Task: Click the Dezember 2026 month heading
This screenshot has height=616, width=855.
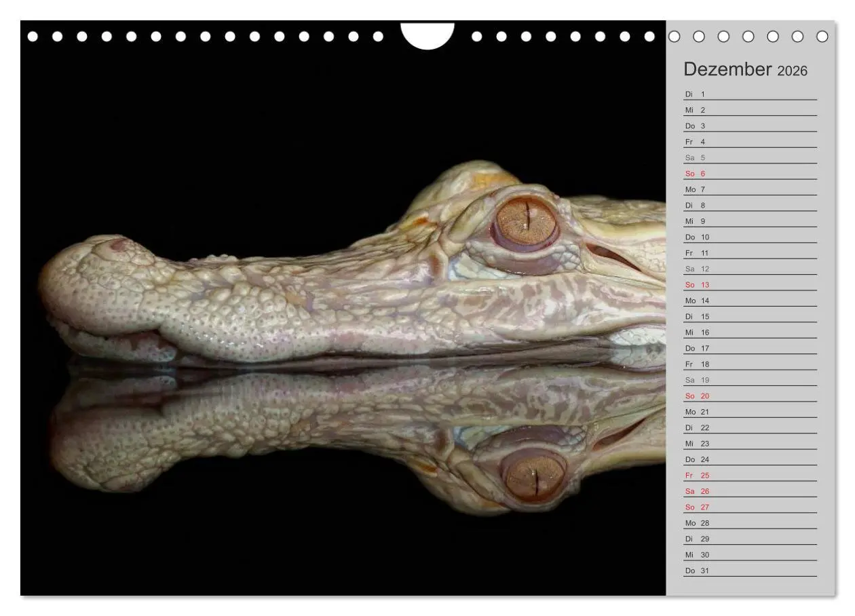Action: (745, 69)
